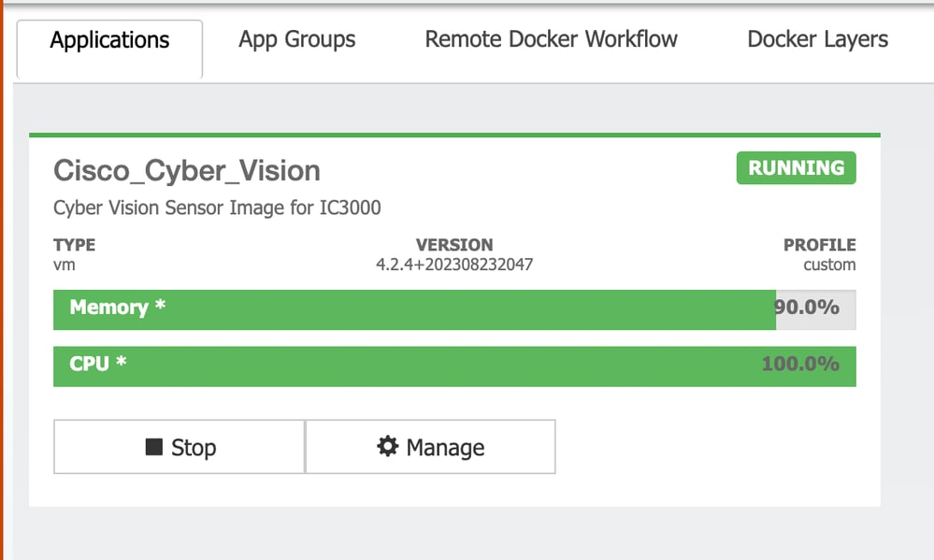Image resolution: width=934 pixels, height=560 pixels.
Task: Click 'Cyber Vision Sensor Image for IC3000'
Action: (x=217, y=208)
